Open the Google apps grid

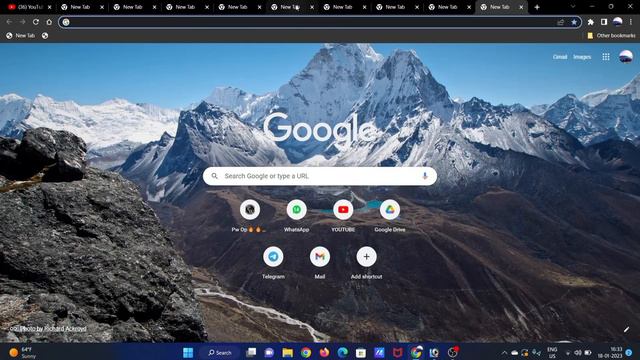pyautogui.click(x=606, y=57)
